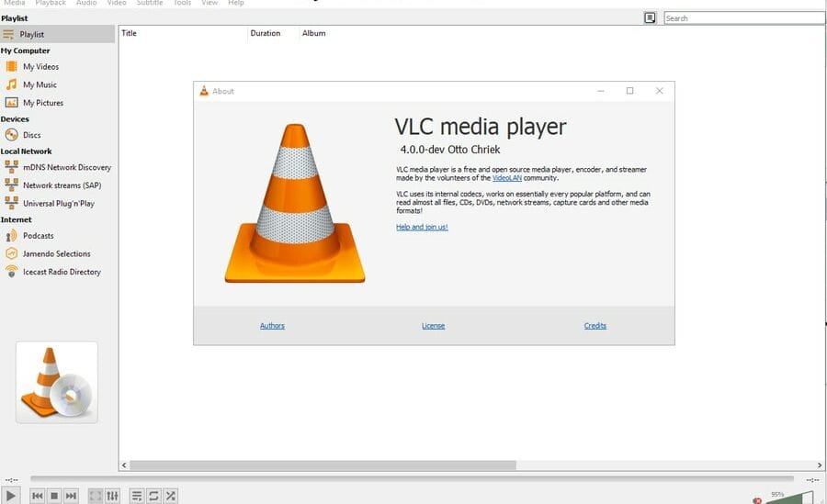Click the Help and join us! link
827x504 pixels.
(422, 228)
